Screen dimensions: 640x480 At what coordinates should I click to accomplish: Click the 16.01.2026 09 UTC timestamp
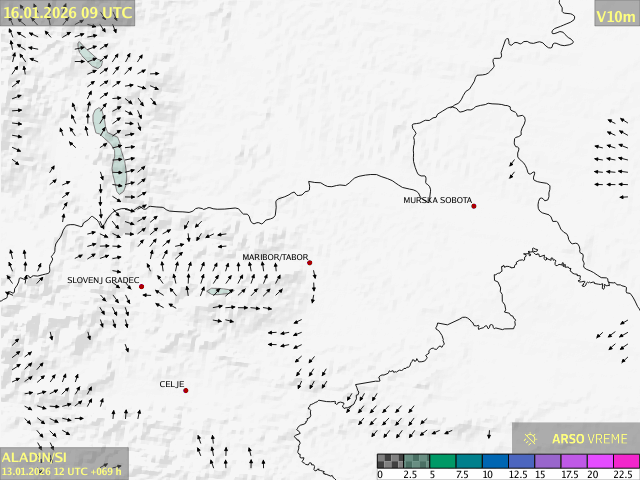tap(68, 12)
